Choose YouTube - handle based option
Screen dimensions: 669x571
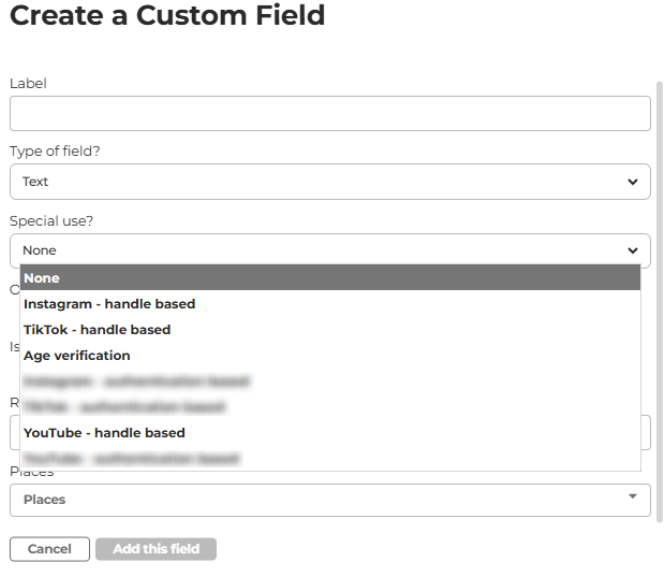tap(104, 433)
